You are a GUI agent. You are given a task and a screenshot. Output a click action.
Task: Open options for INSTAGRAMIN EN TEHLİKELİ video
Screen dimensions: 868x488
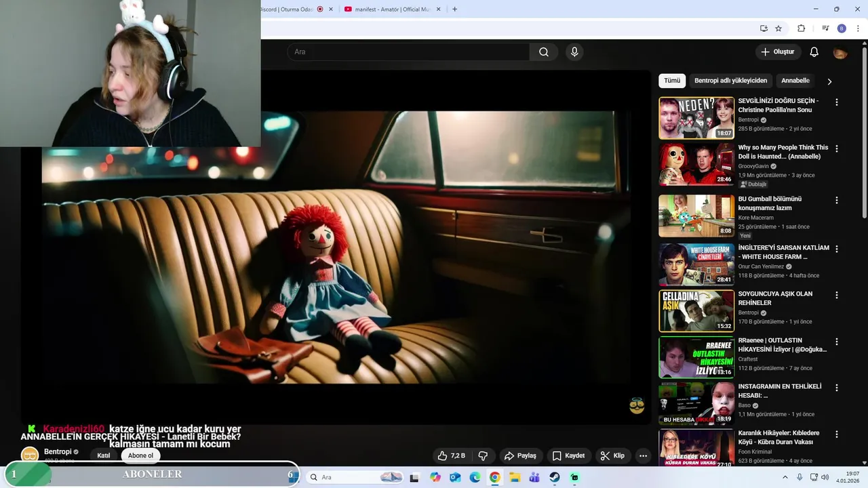coord(836,388)
